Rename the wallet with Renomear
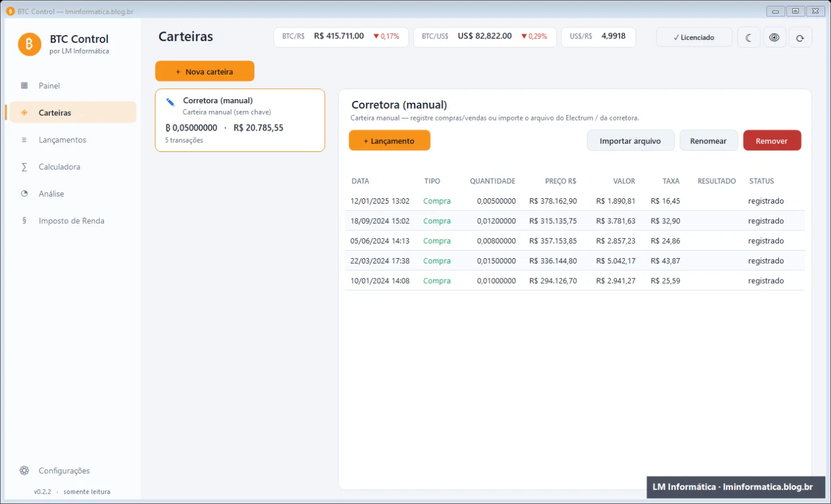 point(709,141)
